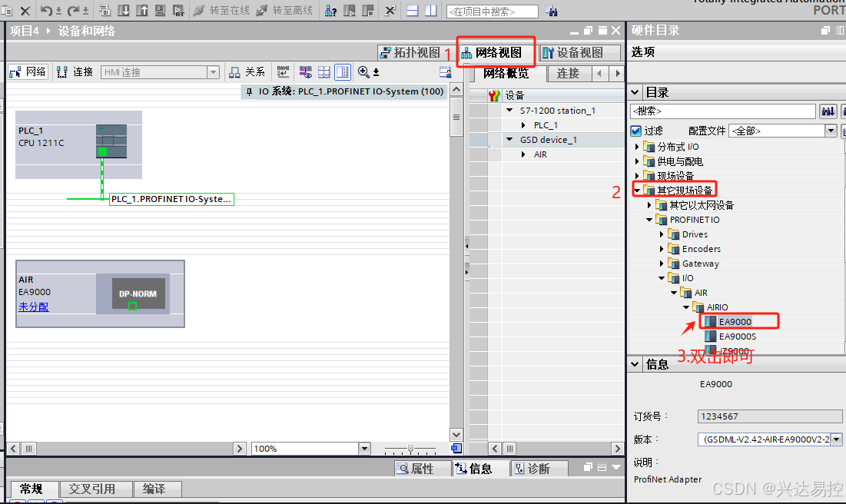846x504 pixels.
Task: Click the Start simulation monitor icon
Action: point(161,10)
